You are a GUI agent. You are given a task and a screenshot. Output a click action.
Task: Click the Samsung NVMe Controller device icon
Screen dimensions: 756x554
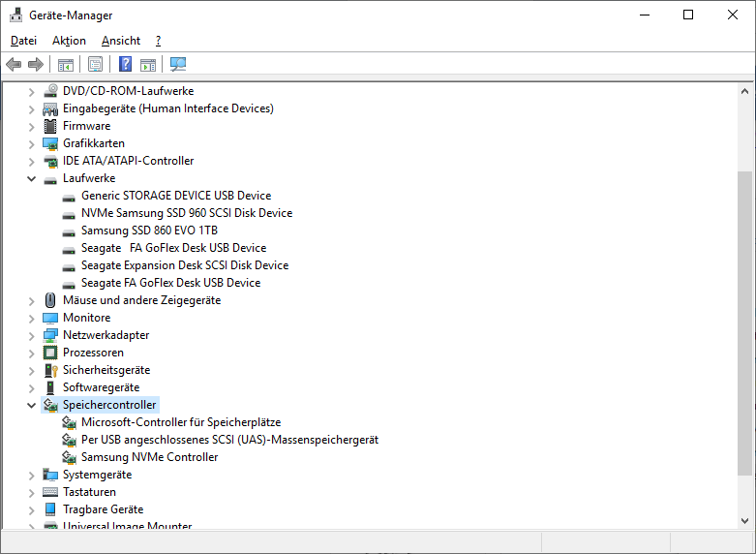point(69,457)
